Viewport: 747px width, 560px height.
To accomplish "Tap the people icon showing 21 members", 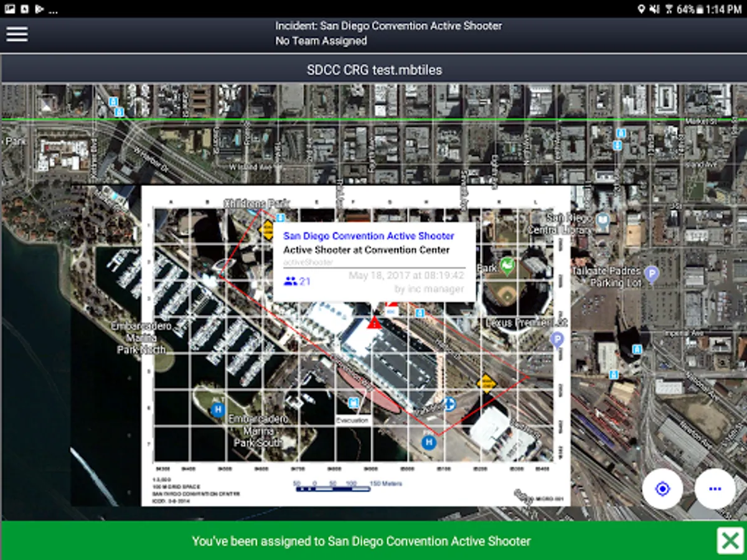I will click(290, 281).
